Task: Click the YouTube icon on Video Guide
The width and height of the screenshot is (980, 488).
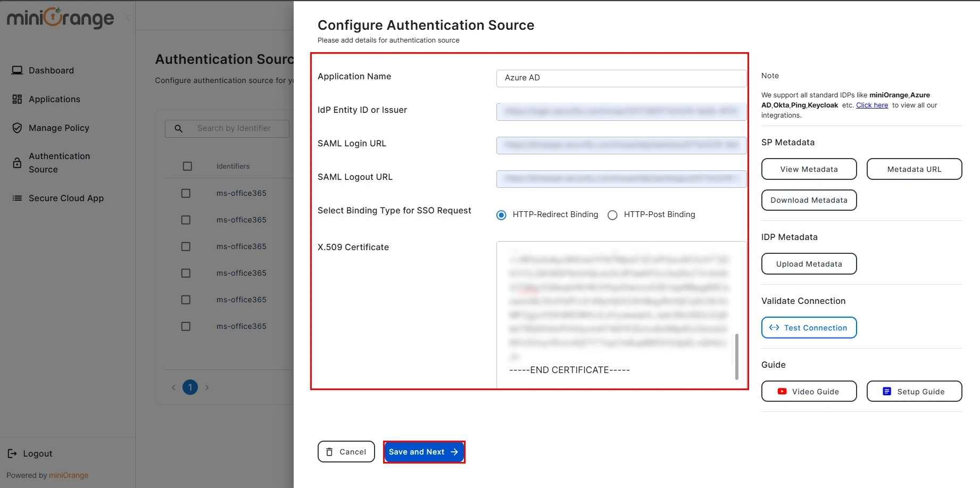Action: point(782,391)
